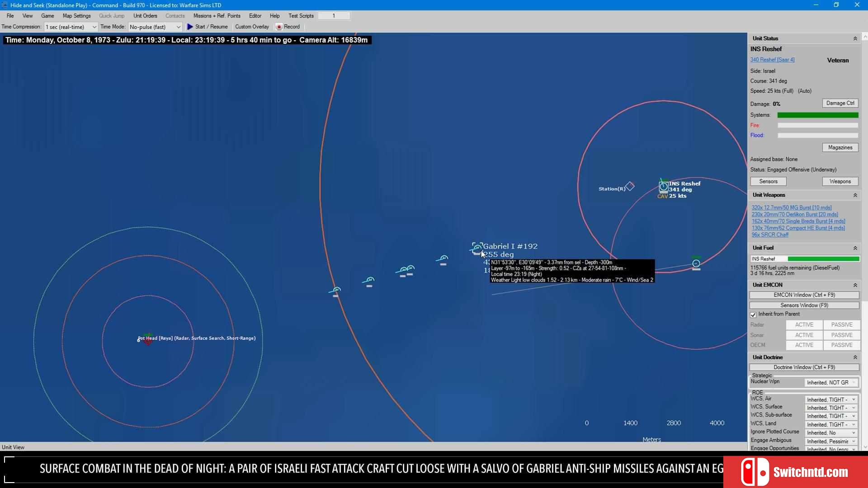Click the 96x SRCR Chaff link

[770, 235]
